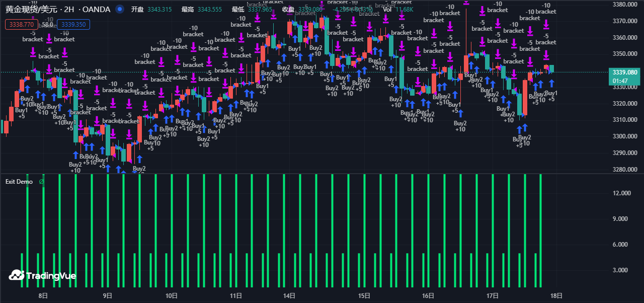Click the Vol 11.68K volume readout

coord(398,10)
